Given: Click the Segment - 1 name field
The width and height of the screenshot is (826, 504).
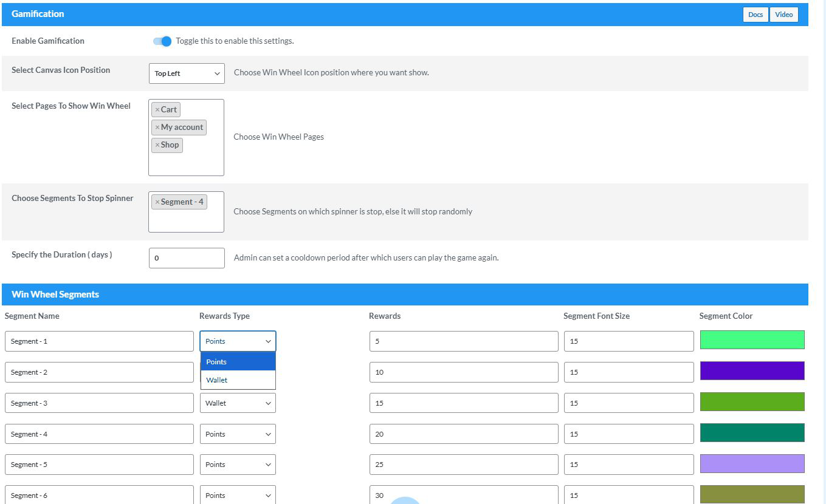Looking at the screenshot, I should [x=99, y=341].
